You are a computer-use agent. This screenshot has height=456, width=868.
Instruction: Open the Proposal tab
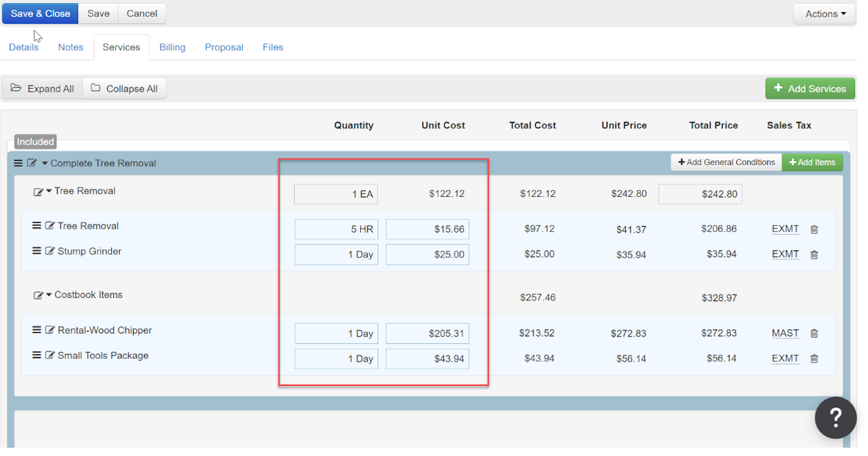pyautogui.click(x=224, y=47)
